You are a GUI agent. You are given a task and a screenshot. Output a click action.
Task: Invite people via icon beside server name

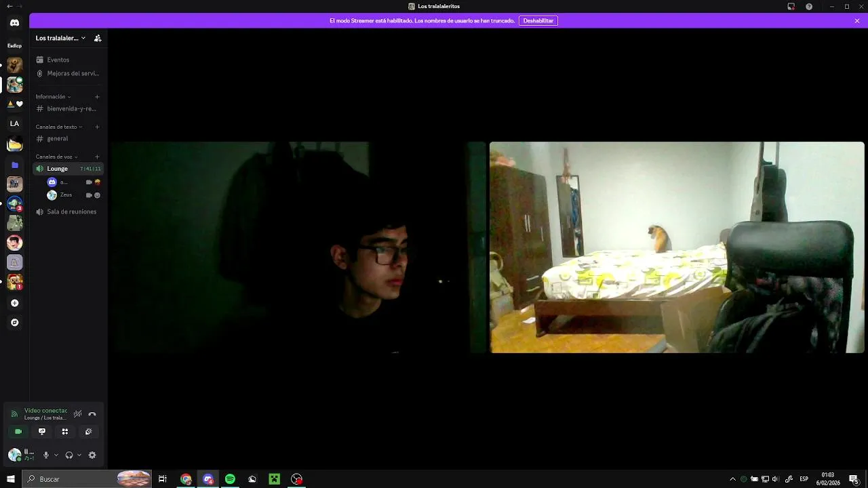coord(98,39)
